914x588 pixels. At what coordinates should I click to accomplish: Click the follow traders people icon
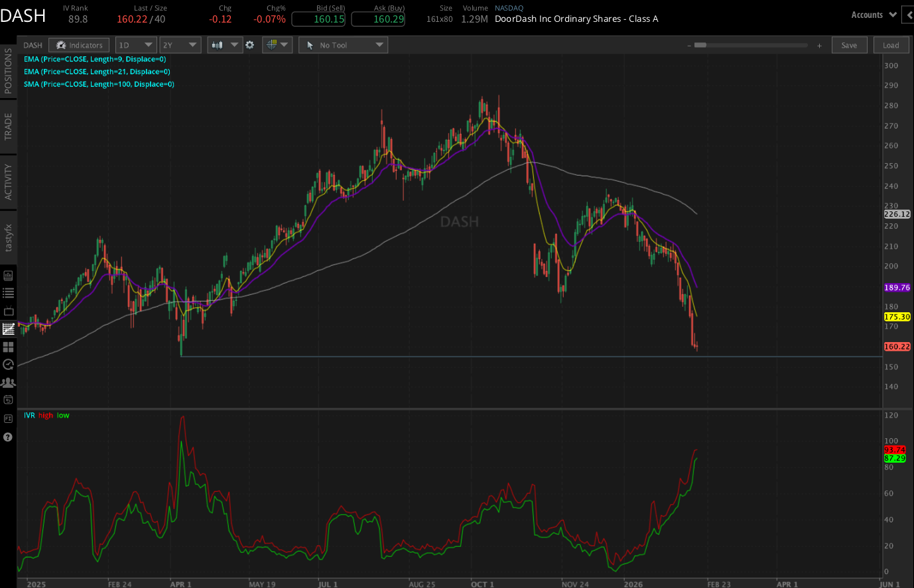coord(9,382)
